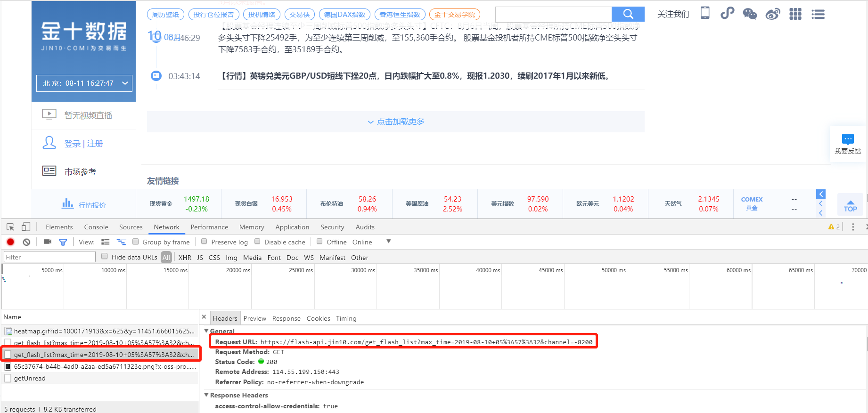Click the clear network log icon
The height and width of the screenshot is (413, 868).
click(x=26, y=242)
